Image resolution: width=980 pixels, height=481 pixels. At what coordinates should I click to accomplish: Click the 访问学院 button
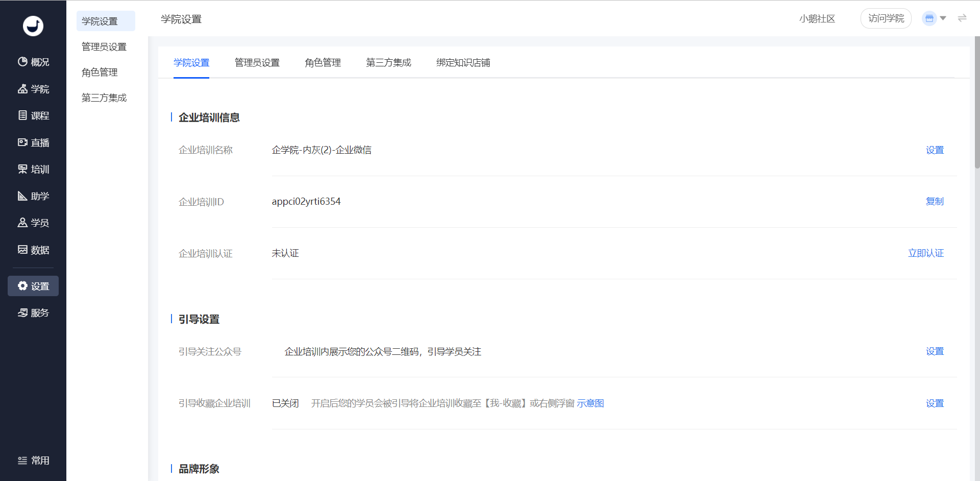(886, 18)
